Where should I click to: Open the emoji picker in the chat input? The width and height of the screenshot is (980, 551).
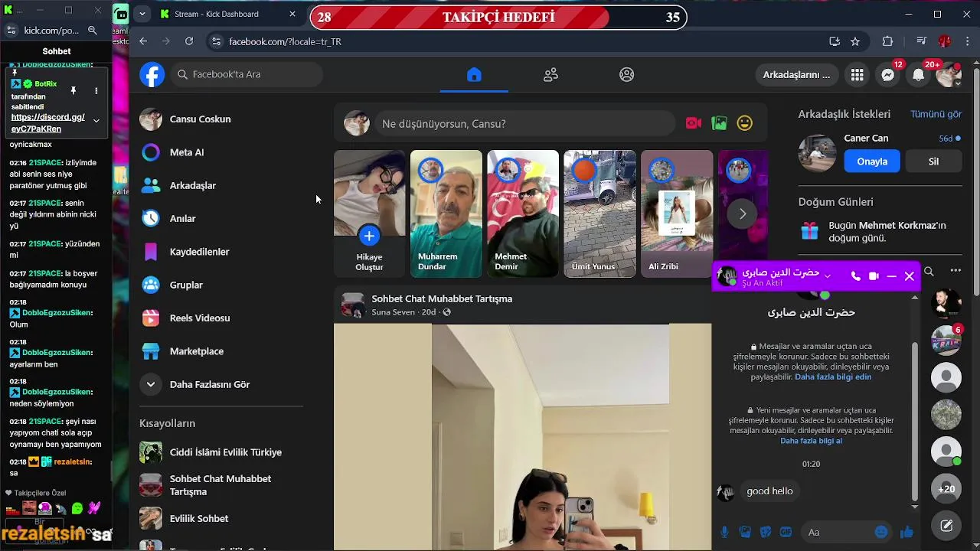[881, 532]
